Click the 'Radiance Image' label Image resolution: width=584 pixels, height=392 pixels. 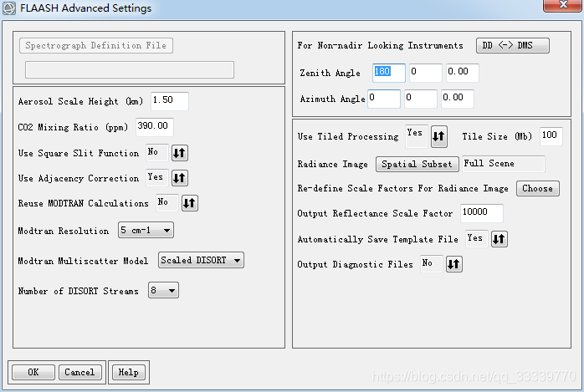[x=333, y=164]
